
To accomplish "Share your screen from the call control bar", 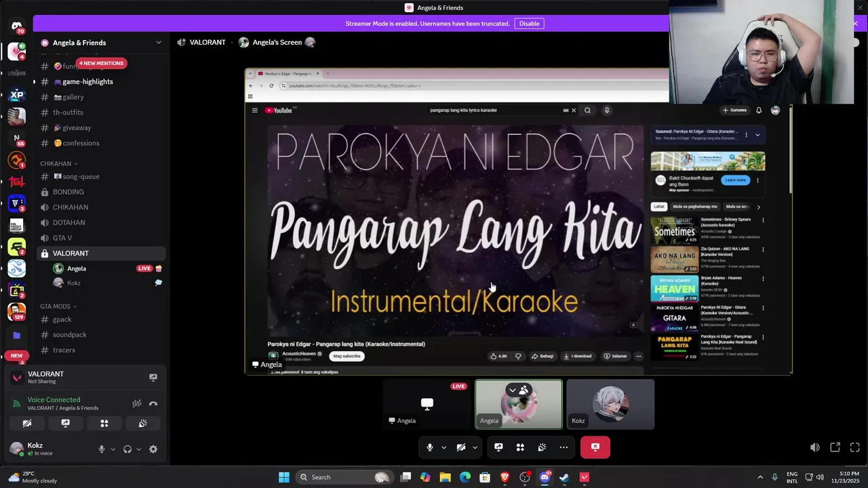I will click(498, 447).
